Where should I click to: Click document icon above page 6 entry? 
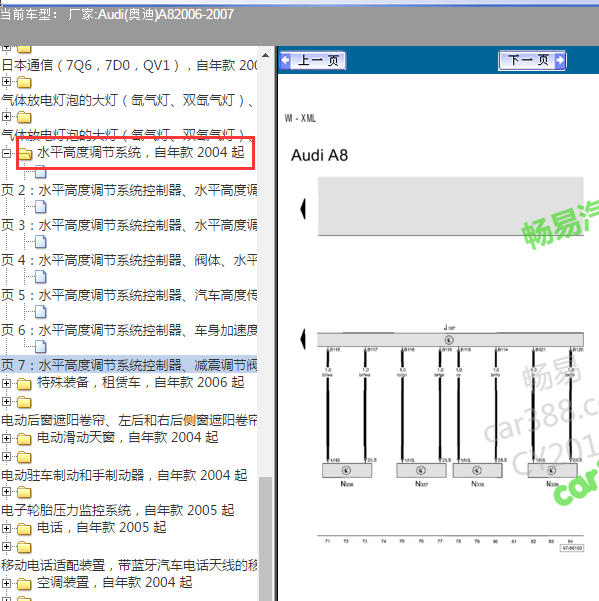coord(41,312)
